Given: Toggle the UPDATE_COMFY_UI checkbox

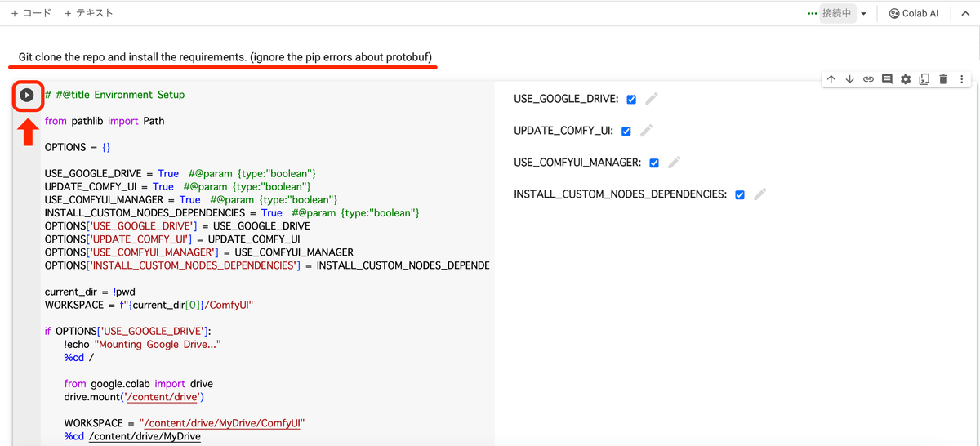Looking at the screenshot, I should pos(626,132).
